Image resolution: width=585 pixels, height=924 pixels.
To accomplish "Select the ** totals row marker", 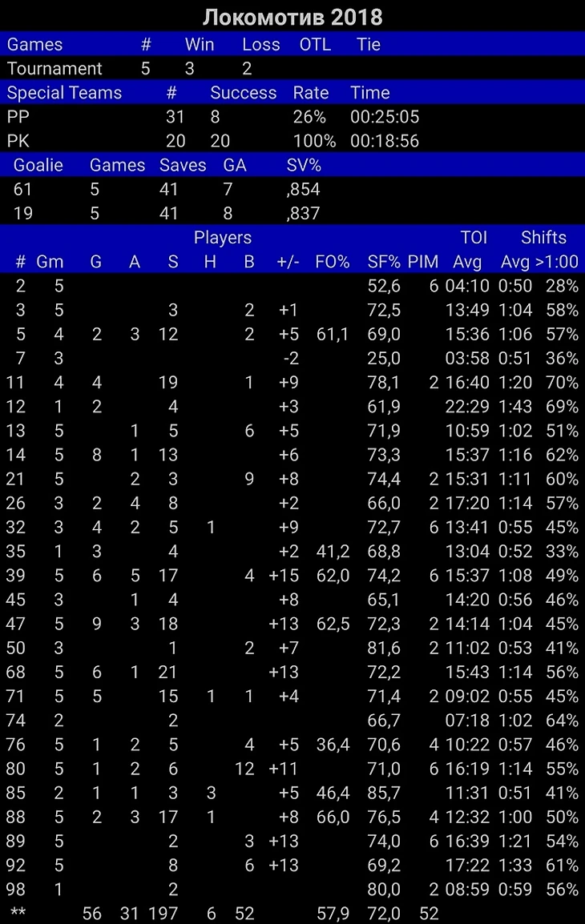I will (x=18, y=912).
